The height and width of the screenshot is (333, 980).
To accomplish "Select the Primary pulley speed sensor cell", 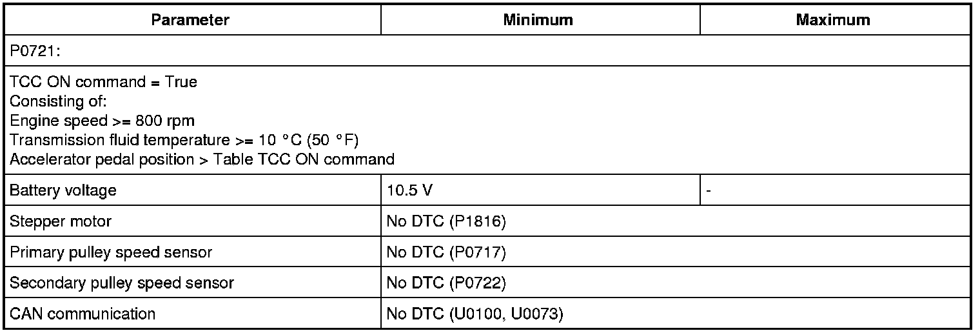I will [111, 252].
